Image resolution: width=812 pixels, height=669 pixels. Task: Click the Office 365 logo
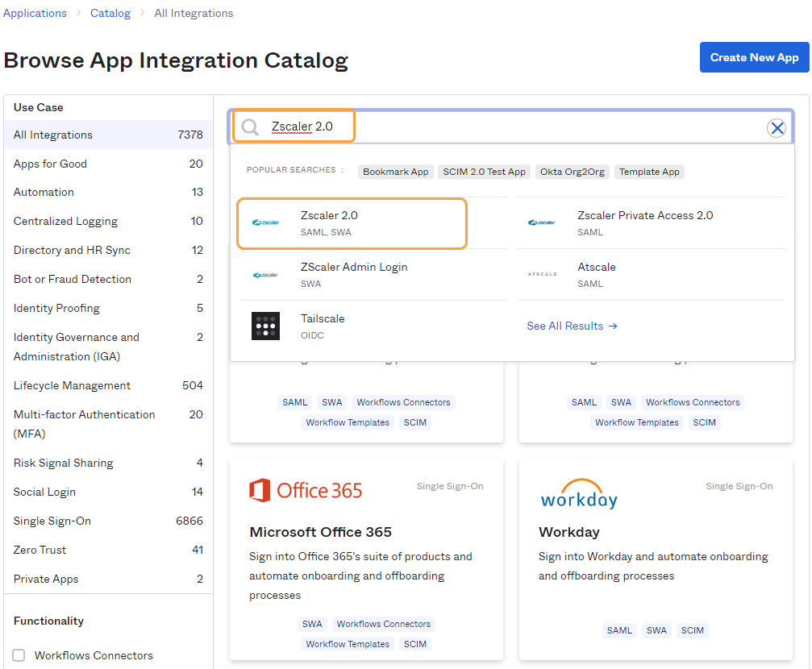tap(306, 490)
